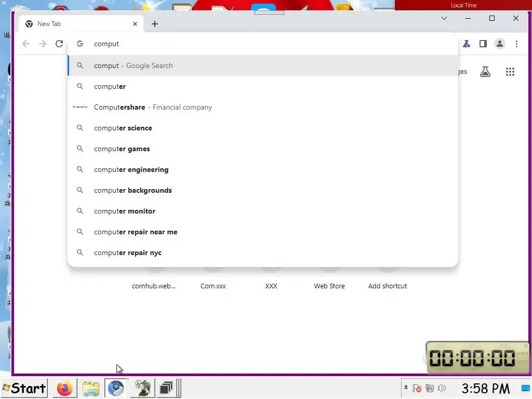Select the Computershare Financial company suggestion

(x=263, y=107)
